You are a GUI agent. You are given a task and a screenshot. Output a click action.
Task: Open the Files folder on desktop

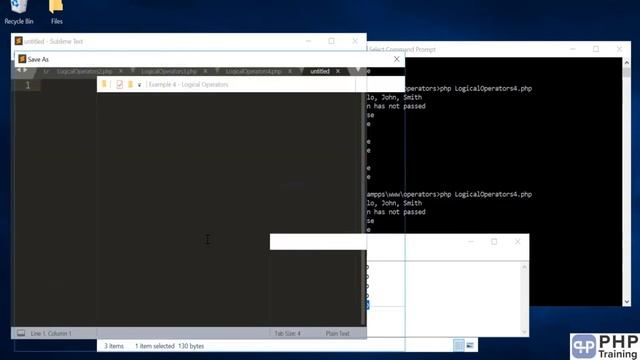[x=56, y=12]
